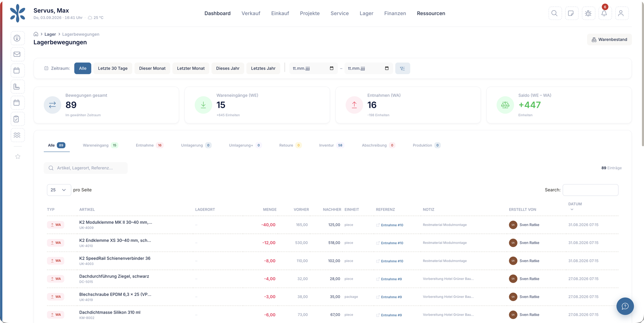Image resolution: width=644 pixels, height=323 pixels.
Task: Select Letzter Monat time range
Action: (191, 68)
